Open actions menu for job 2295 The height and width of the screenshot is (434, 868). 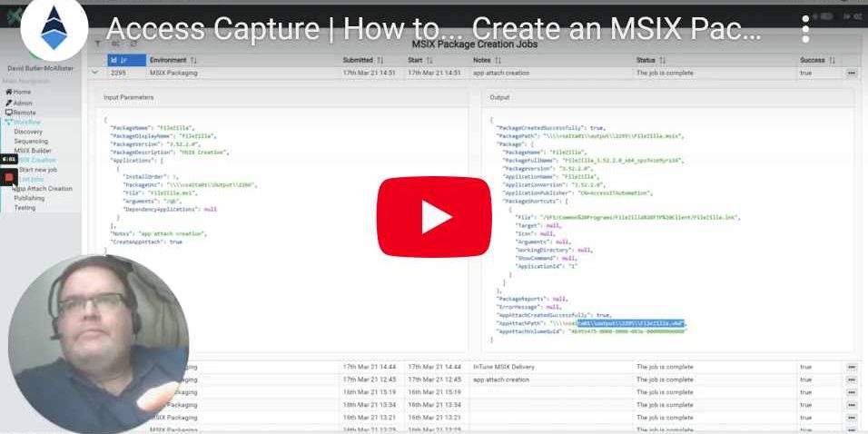[x=852, y=73]
